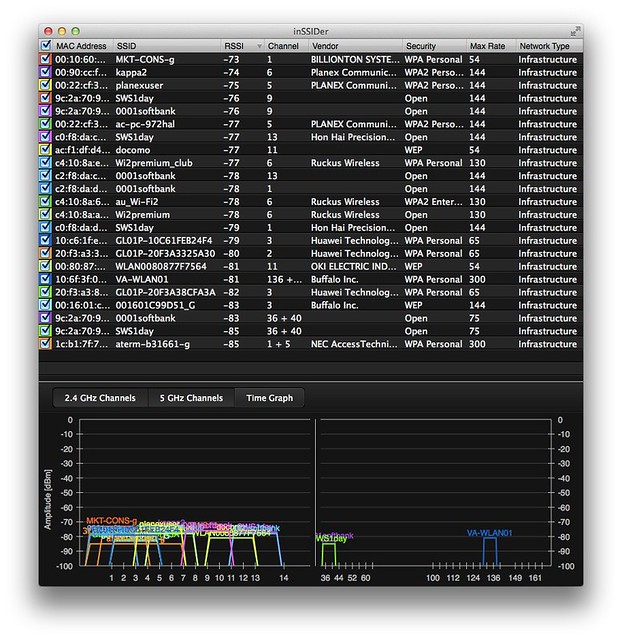
Task: Sort list by SSID column header
Action: tap(167, 46)
